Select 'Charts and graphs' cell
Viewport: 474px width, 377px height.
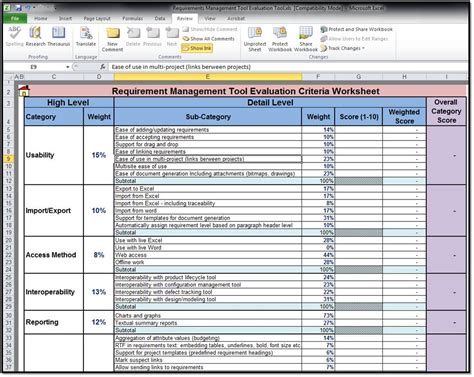(208, 315)
